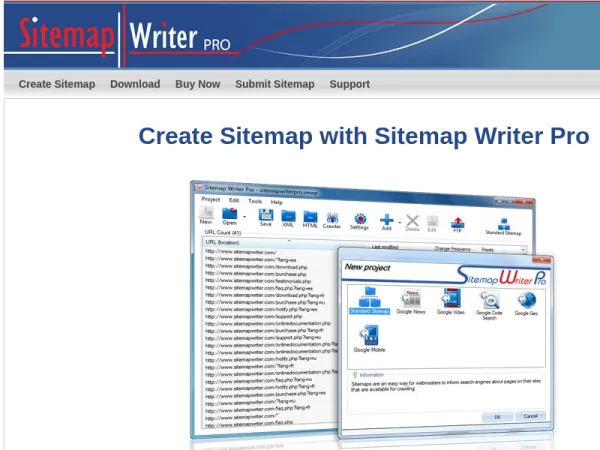Click the 'Create Sitemap with Sitemap Writer Pro' heading

tap(364, 136)
